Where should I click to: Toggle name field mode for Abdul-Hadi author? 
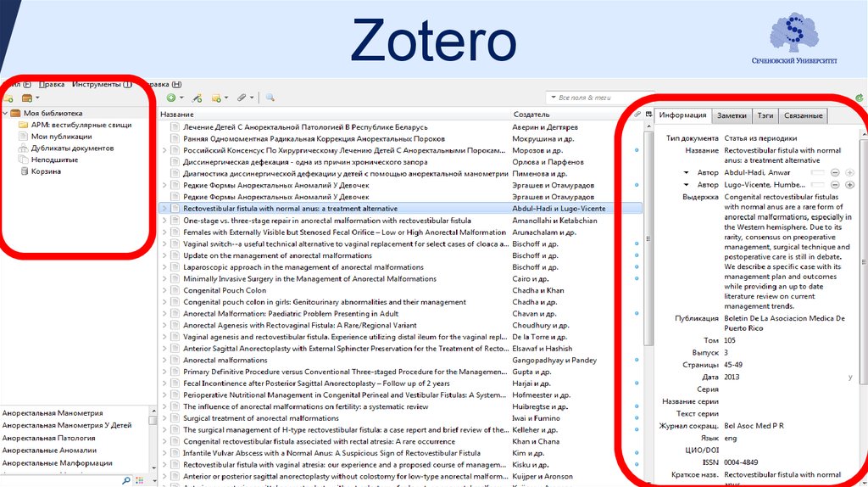coord(817,173)
